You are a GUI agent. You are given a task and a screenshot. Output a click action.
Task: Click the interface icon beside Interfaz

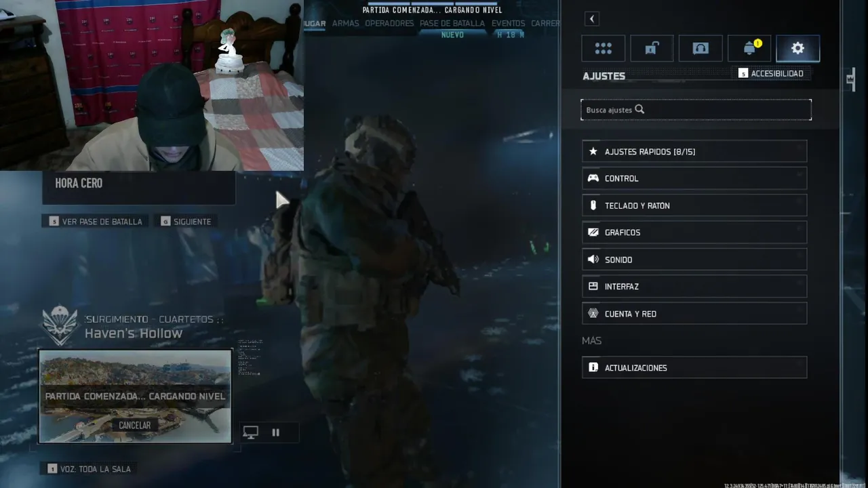593,287
